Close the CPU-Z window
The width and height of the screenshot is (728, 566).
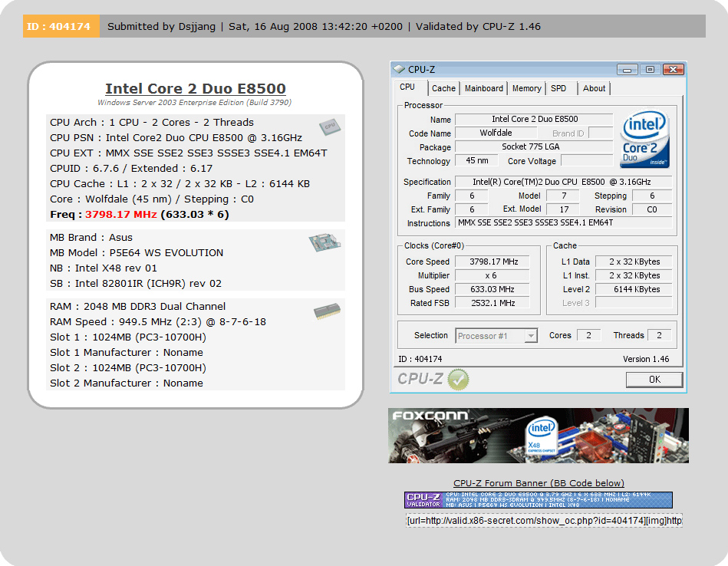(x=674, y=70)
